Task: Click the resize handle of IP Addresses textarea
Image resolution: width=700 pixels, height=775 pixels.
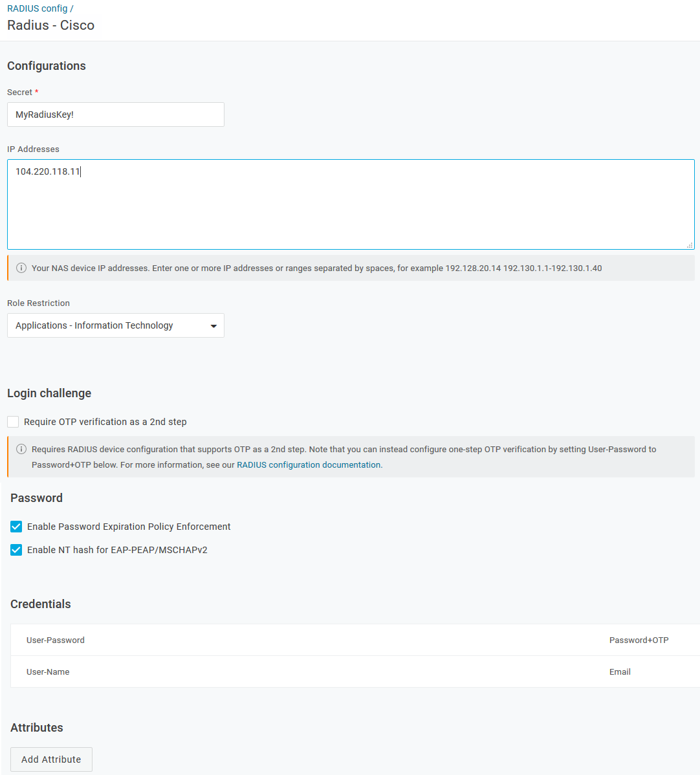Action: [x=690, y=245]
